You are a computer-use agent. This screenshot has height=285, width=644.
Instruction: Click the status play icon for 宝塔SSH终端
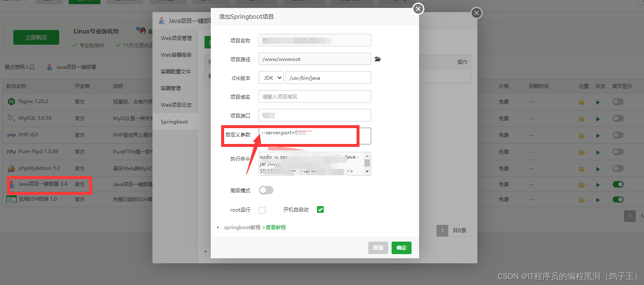[x=598, y=200]
